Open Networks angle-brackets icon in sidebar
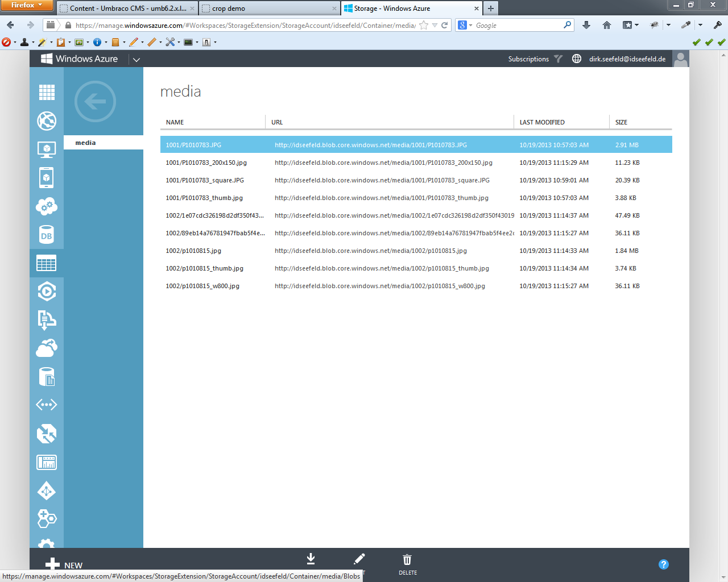The width and height of the screenshot is (728, 582). [x=47, y=405]
